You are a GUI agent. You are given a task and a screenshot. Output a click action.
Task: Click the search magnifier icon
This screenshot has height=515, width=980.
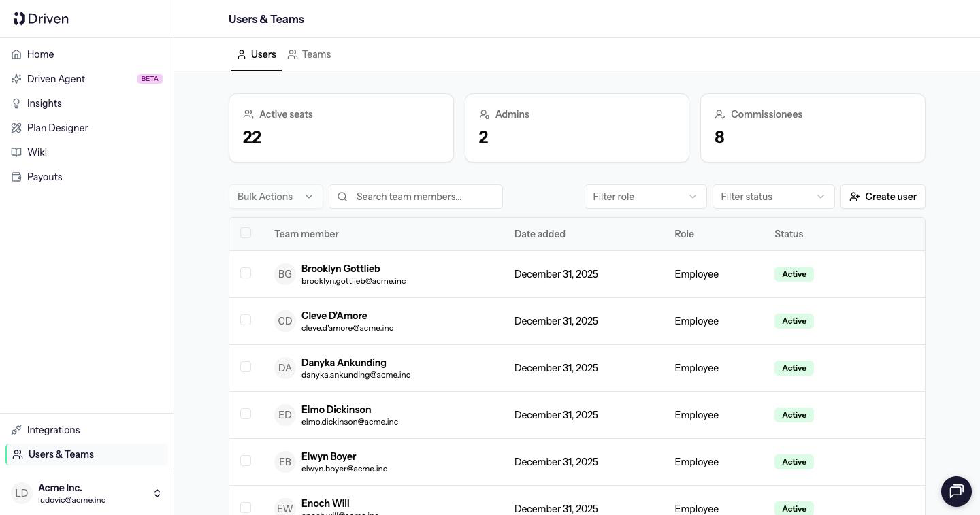343,197
